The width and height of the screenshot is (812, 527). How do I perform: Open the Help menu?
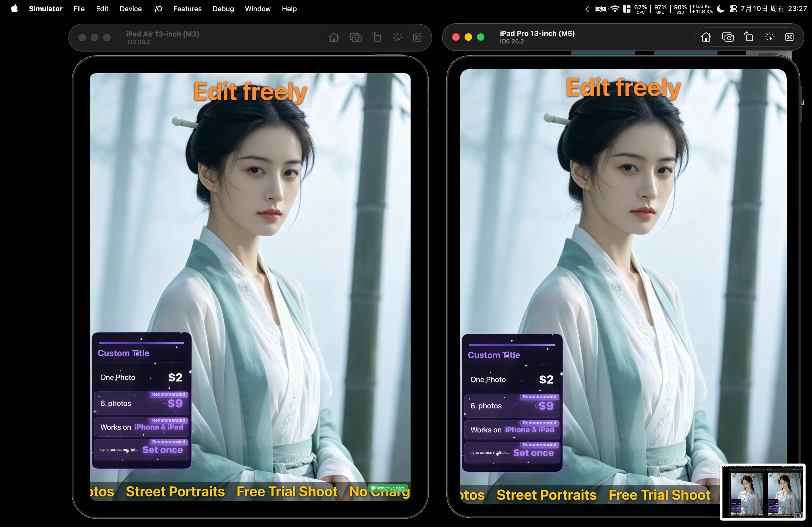pos(289,9)
